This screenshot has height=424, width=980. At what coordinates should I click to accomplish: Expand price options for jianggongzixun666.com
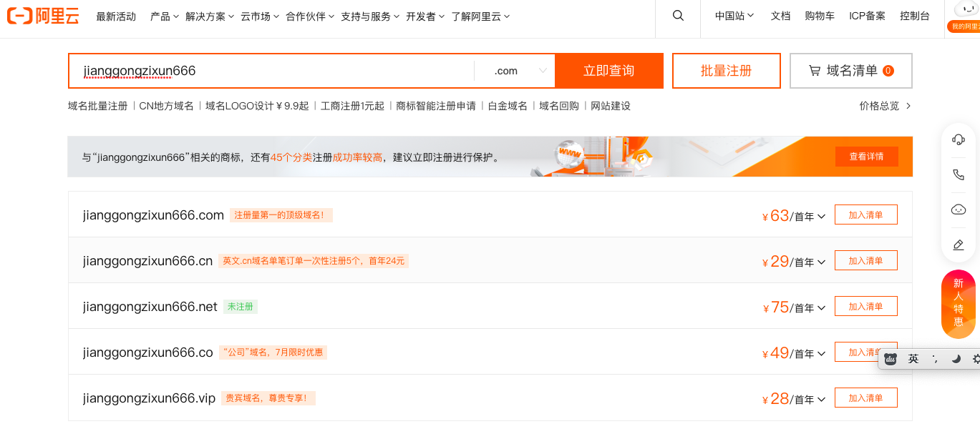click(821, 216)
